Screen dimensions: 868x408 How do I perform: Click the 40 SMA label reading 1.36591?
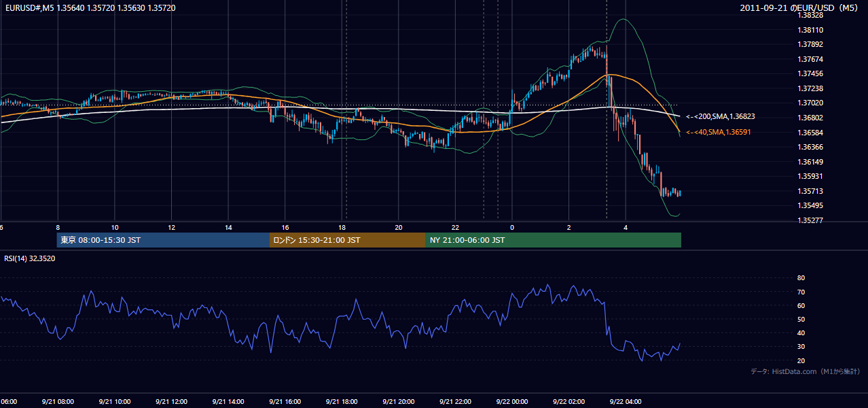pyautogui.click(x=719, y=133)
